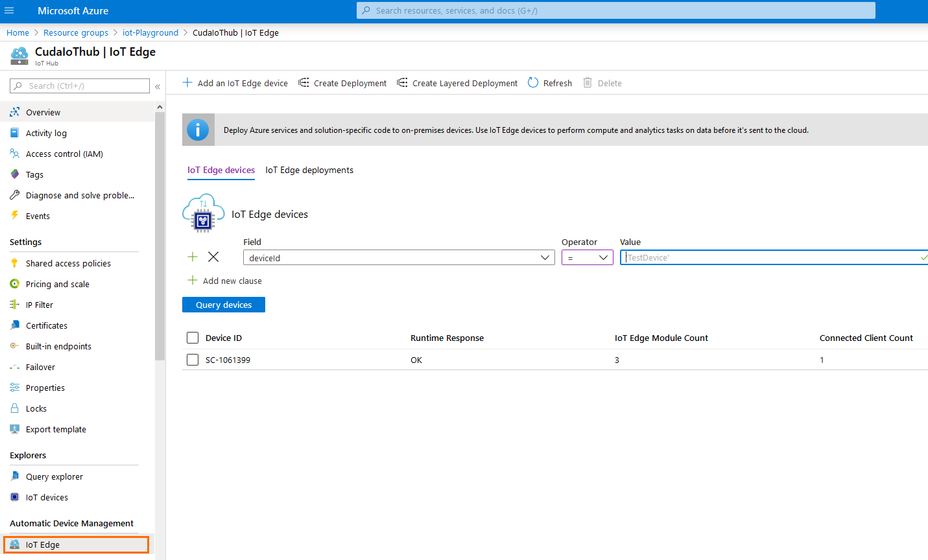Click the Failover icon
This screenshot has height=560, width=928.
point(14,367)
